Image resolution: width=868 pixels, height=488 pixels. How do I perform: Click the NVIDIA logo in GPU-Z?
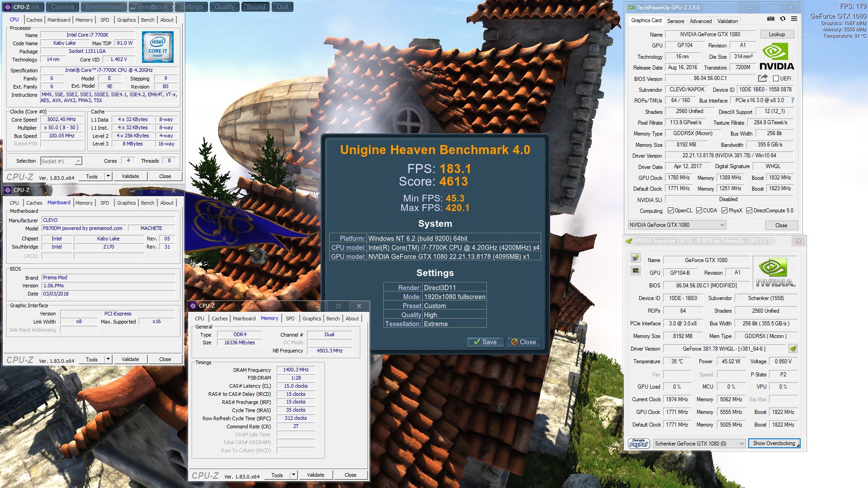pyautogui.click(x=777, y=56)
